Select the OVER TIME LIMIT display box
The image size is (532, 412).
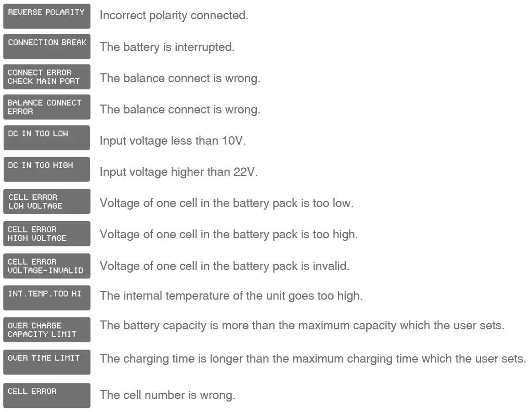[x=46, y=362]
